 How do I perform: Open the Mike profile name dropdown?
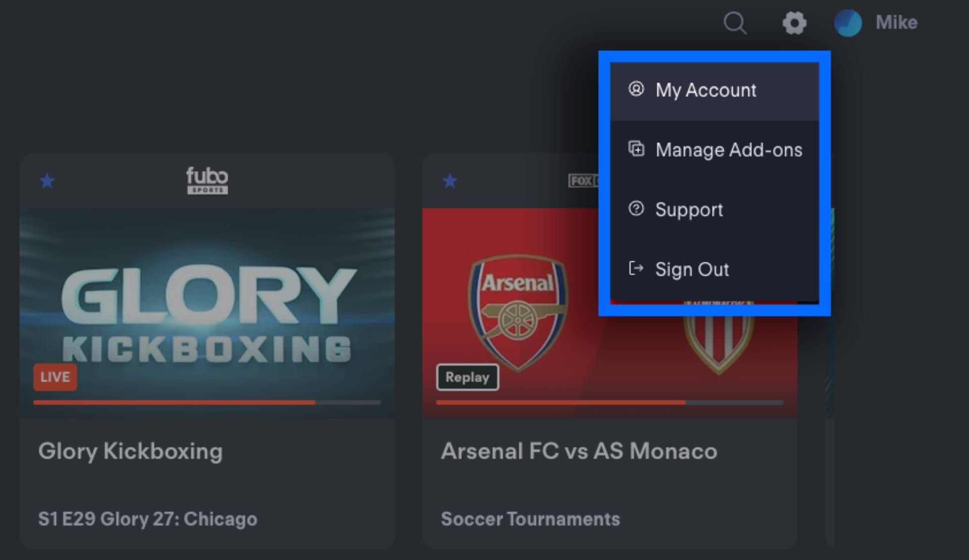pyautogui.click(x=896, y=23)
